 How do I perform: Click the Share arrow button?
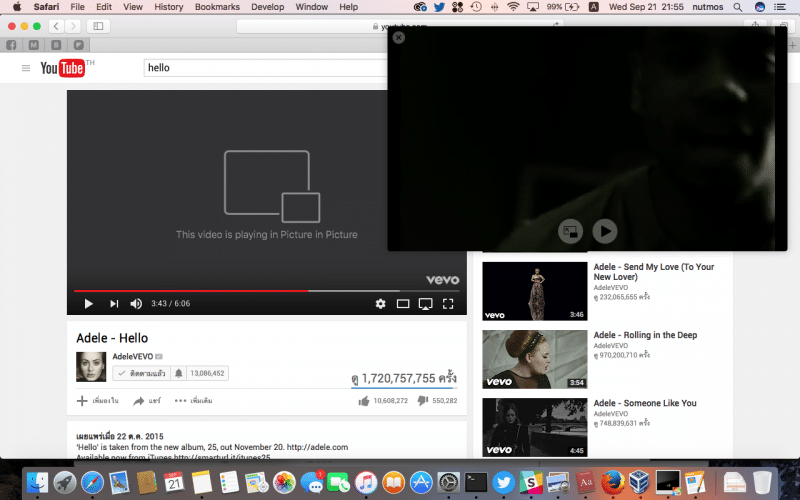click(147, 401)
